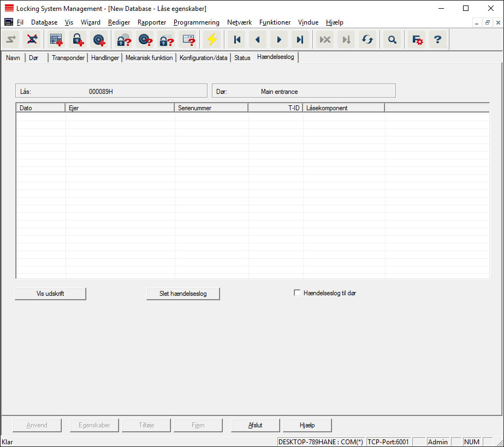The height and width of the screenshot is (447, 504).
Task: Click the Slet hændelseslog button
Action: (x=183, y=294)
